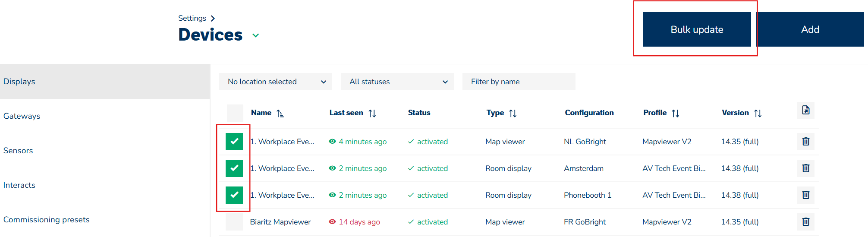This screenshot has height=237, width=868.
Task: Uncheck the Amsterdam room display checkbox
Action: point(234,168)
